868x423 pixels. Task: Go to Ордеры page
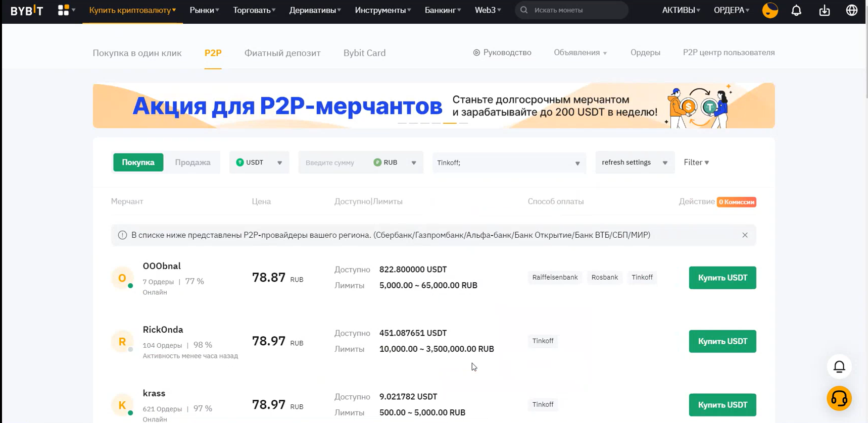click(x=645, y=52)
